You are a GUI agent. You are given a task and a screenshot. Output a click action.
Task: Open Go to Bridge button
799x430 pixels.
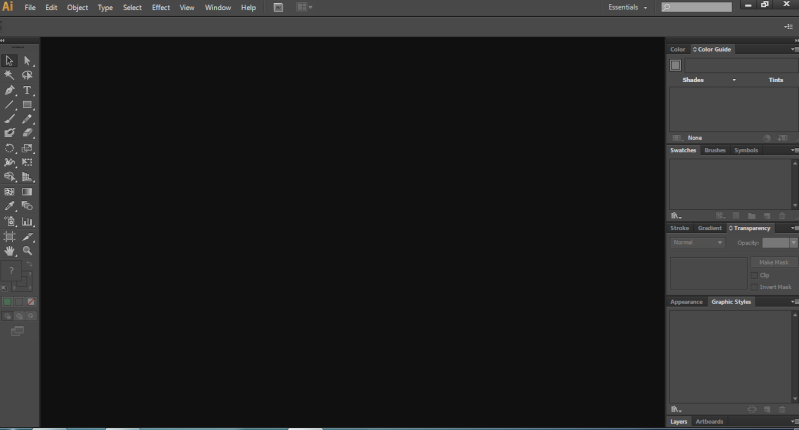click(278, 7)
